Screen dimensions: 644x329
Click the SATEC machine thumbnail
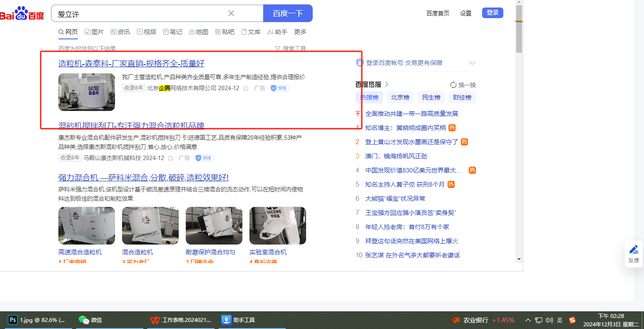[x=87, y=92]
